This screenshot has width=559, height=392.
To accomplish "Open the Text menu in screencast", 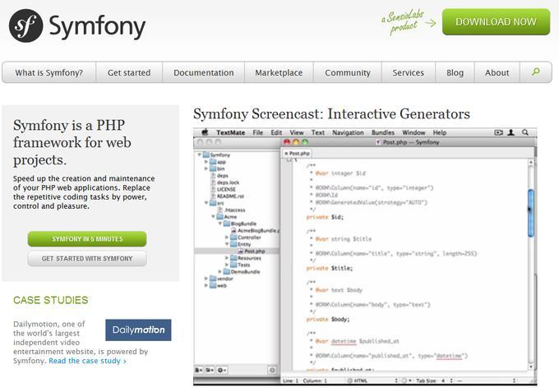I will click(317, 132).
